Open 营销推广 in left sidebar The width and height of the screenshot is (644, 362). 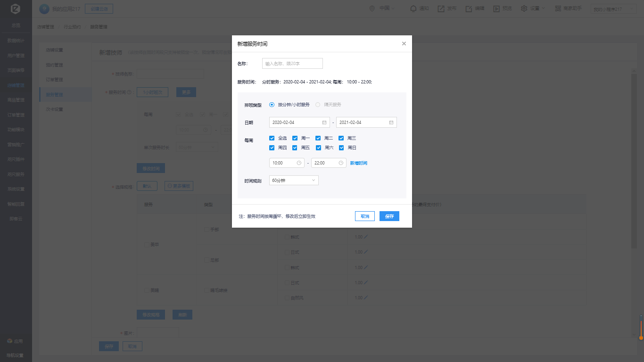point(16,144)
